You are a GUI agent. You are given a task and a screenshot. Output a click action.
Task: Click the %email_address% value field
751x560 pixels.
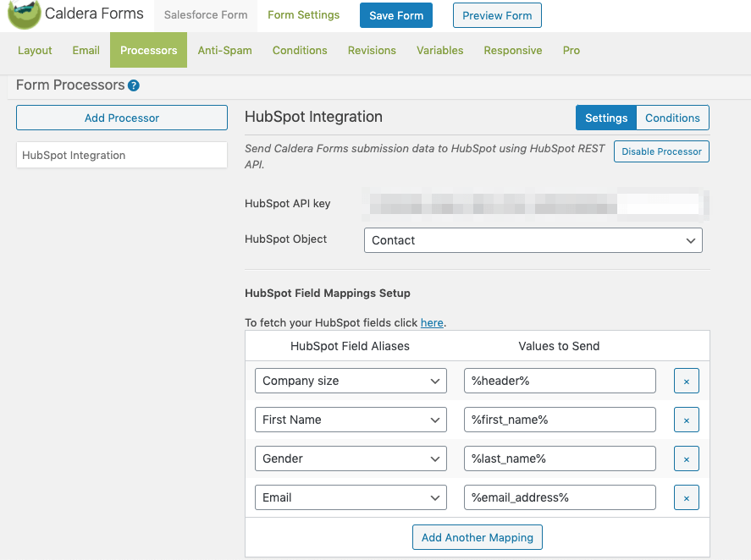(560, 497)
